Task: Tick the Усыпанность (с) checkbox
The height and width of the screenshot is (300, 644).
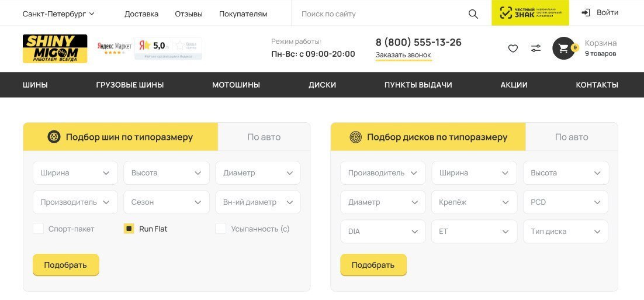Action: coord(220,229)
